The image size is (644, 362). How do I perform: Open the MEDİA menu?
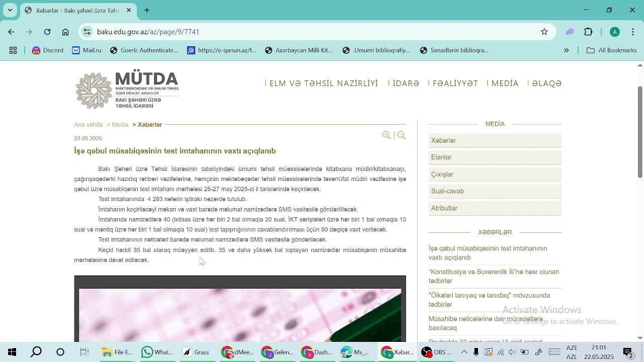[x=505, y=83]
